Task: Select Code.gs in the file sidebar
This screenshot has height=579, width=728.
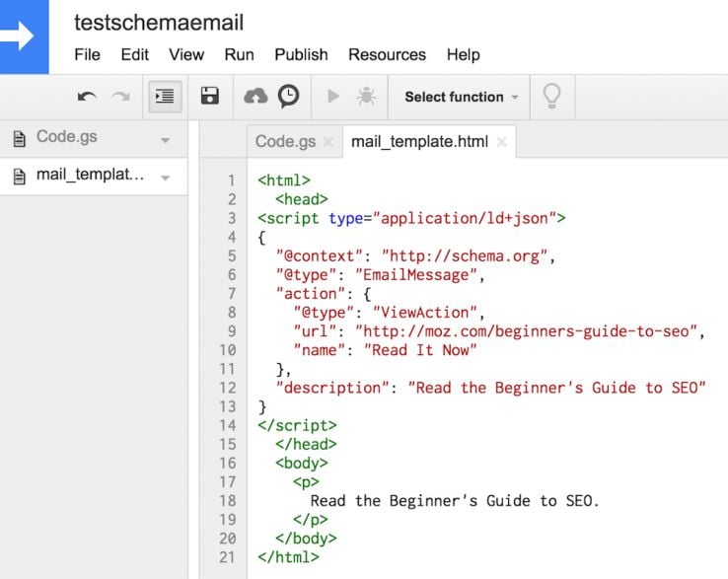Action: click(x=94, y=137)
